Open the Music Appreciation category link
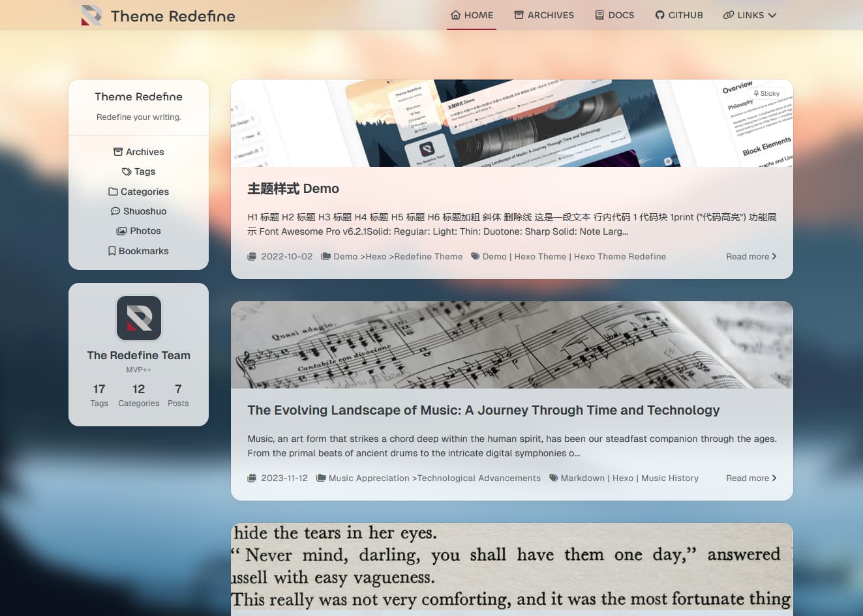This screenshot has height=616, width=863. [369, 478]
